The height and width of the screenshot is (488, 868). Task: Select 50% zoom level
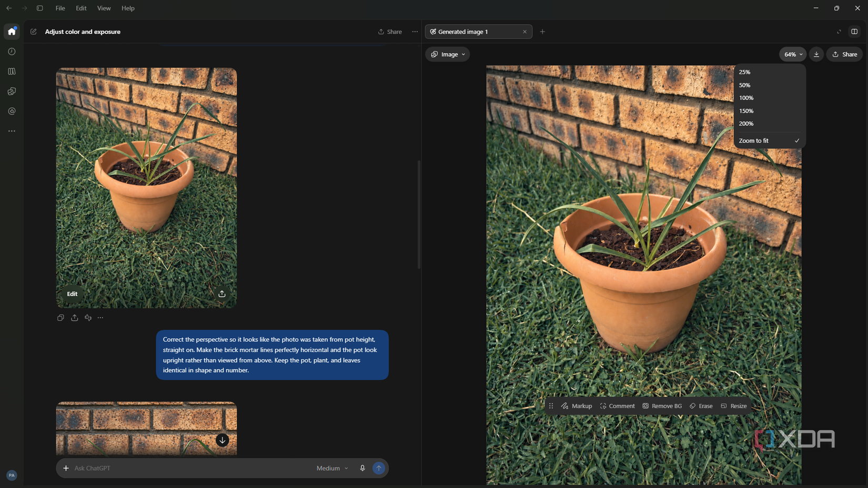coord(770,85)
